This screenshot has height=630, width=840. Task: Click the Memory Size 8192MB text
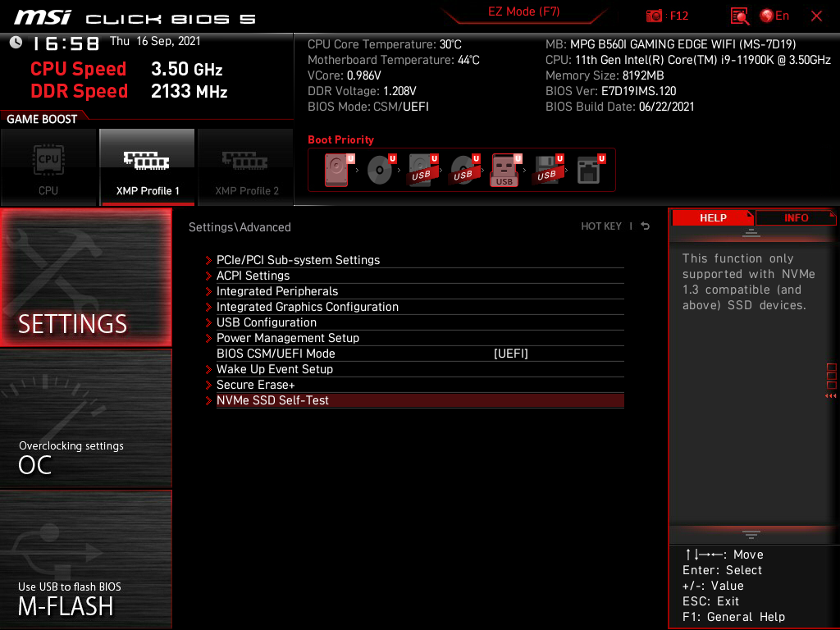coord(605,75)
